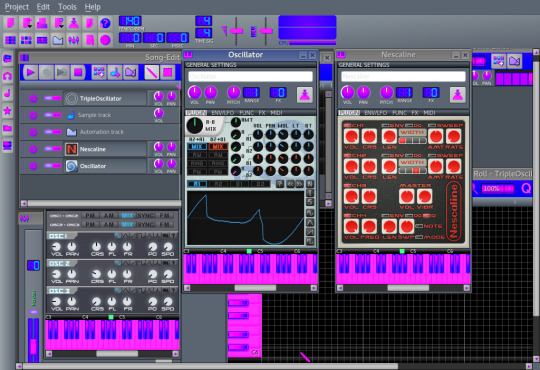The image size is (540, 370).
Task: Show the FX Mixer from the main toolbar
Action: (74, 40)
